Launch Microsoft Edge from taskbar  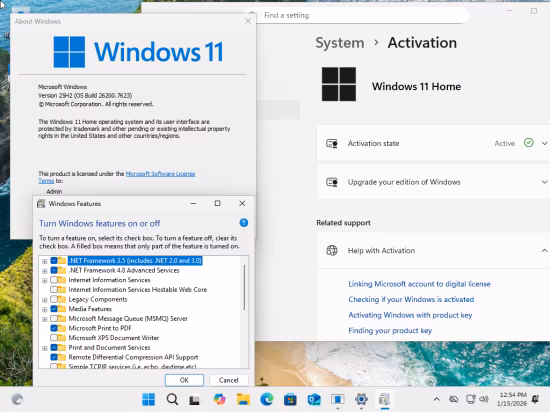[x=267, y=399]
